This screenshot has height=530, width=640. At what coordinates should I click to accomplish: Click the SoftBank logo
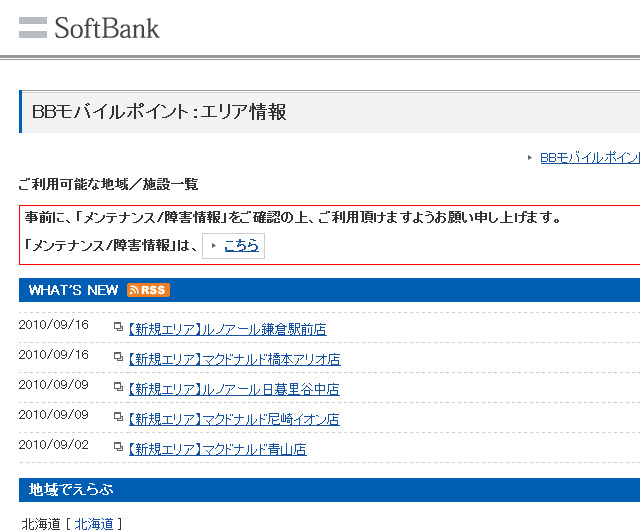tap(89, 28)
